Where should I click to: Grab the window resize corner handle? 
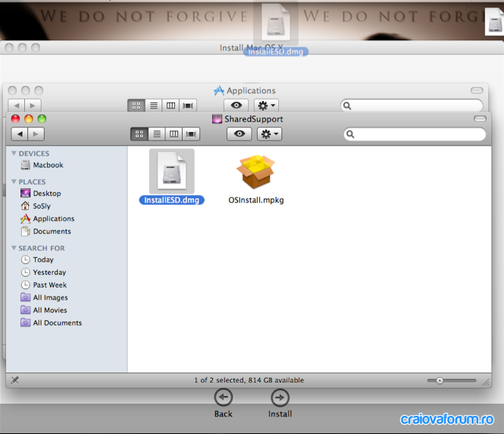(486, 382)
